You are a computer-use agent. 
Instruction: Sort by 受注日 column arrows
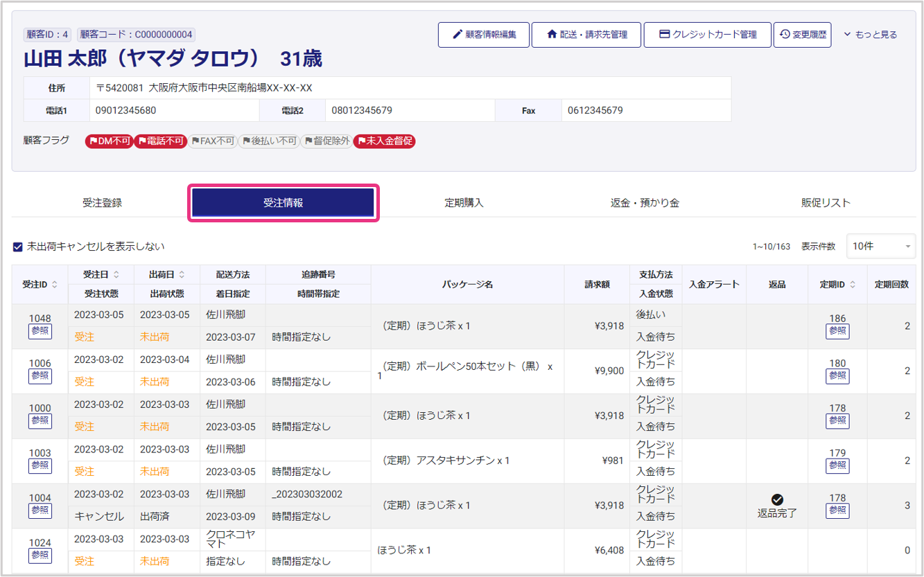pyautogui.click(x=116, y=275)
